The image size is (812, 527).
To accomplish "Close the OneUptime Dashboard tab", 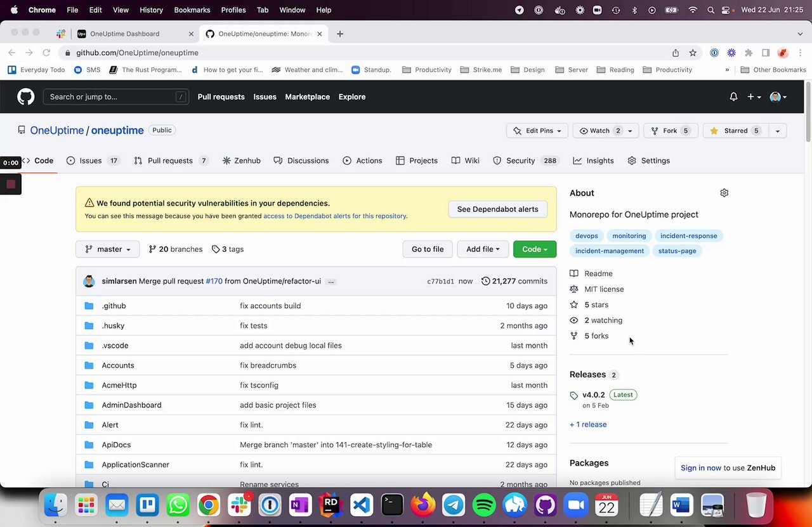I will pos(191,34).
